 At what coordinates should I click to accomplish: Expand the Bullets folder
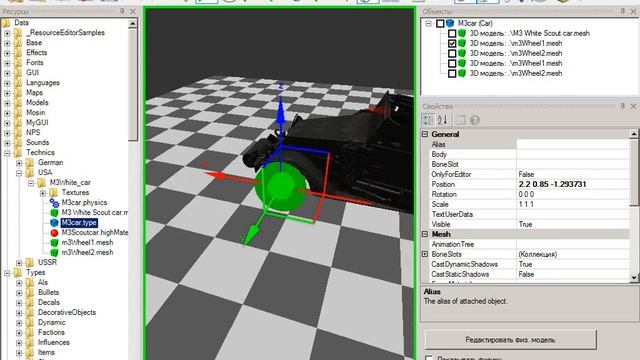coord(19,292)
